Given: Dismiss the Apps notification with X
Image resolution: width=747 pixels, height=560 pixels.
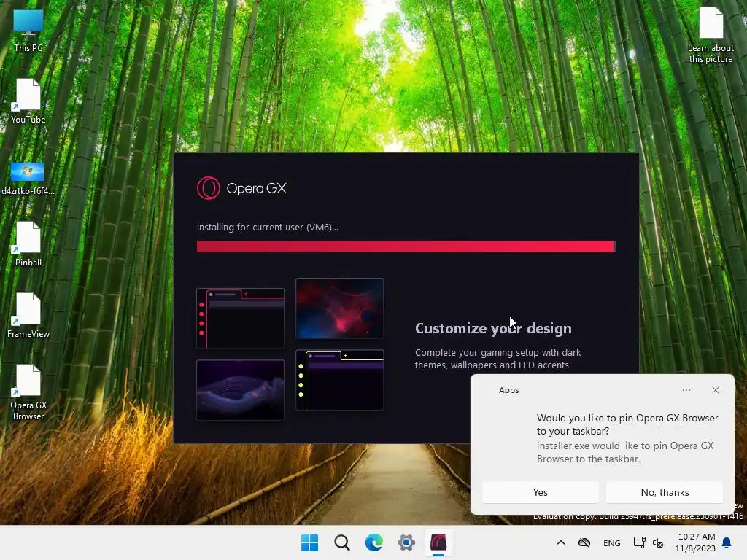Looking at the screenshot, I should pos(716,390).
